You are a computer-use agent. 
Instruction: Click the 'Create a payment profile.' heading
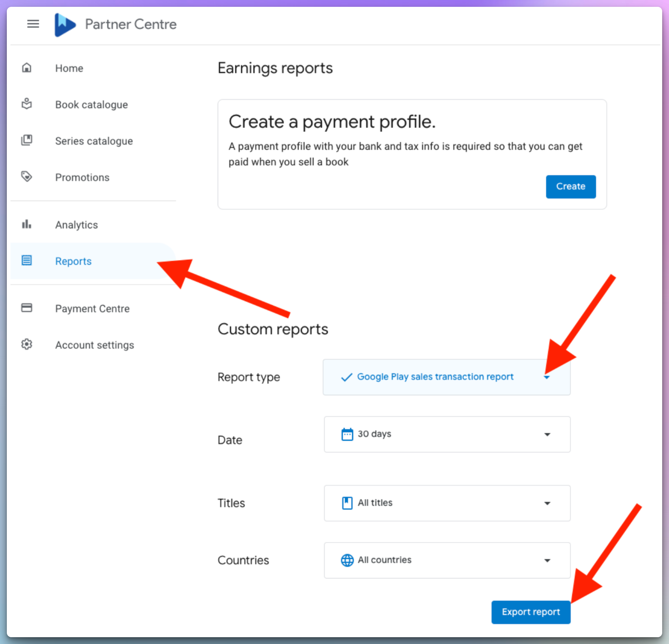332,122
